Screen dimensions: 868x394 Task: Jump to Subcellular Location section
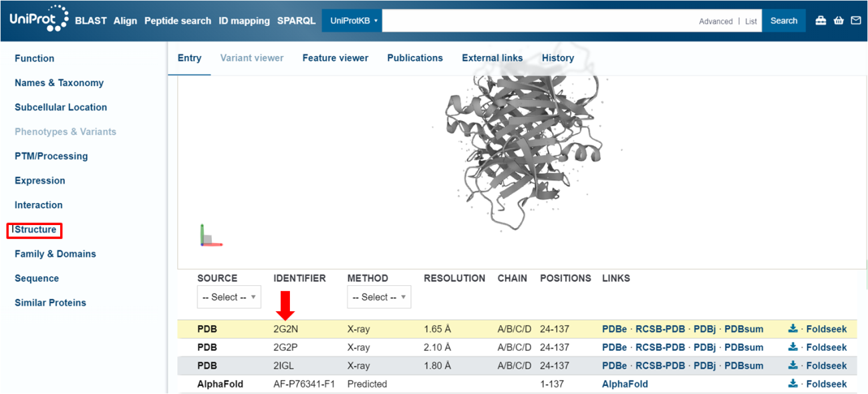point(61,108)
